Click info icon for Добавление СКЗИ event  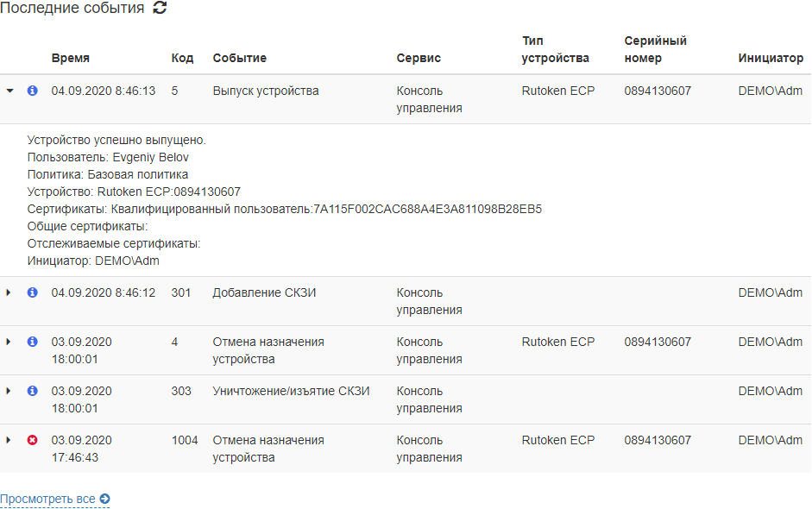pyautogui.click(x=33, y=292)
